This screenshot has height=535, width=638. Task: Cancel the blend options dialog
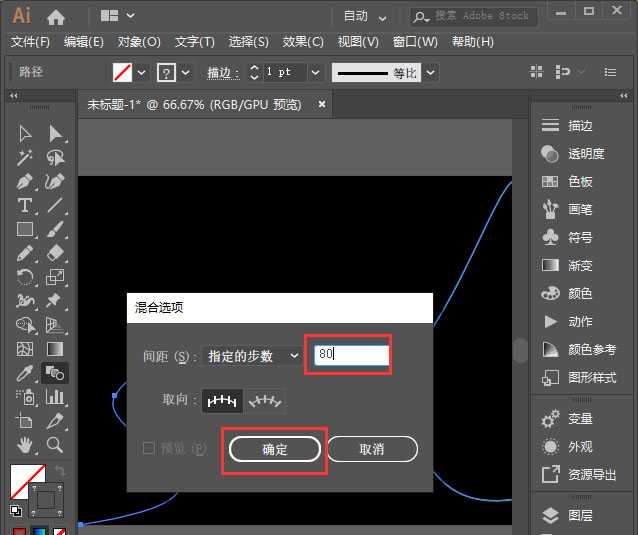[x=371, y=450]
